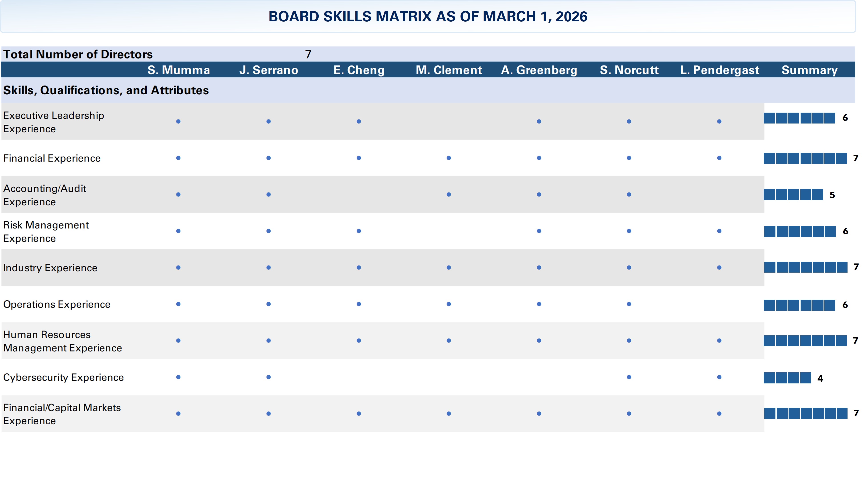Select the A. Greenberg column header
Viewport: 868px width, 480px height.
[539, 70]
